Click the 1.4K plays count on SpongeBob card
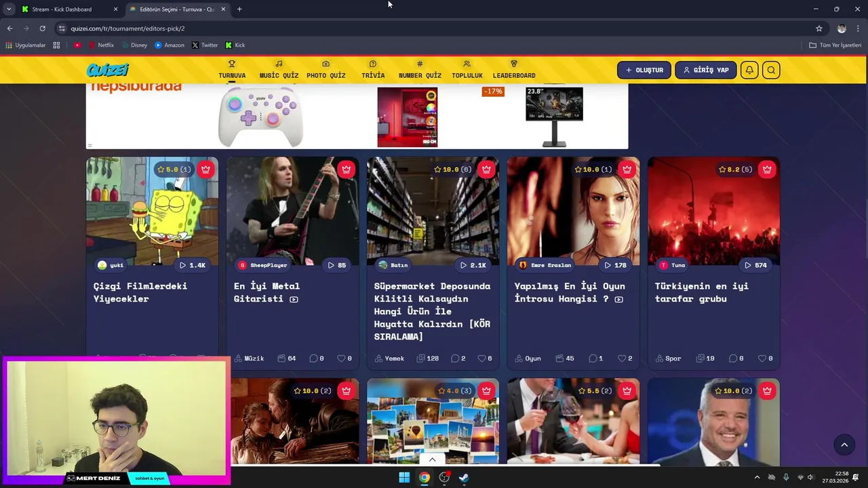The image size is (868, 488). pyautogui.click(x=193, y=265)
